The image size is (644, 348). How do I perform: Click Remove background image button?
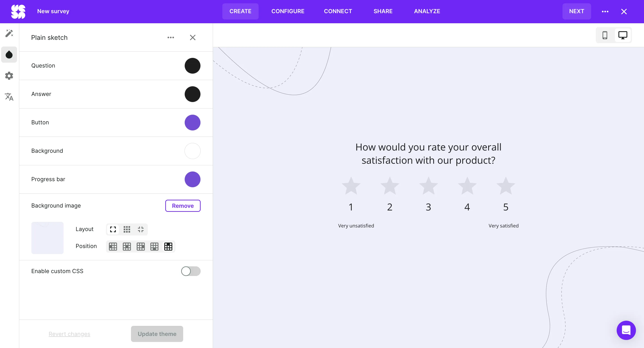coord(183,205)
